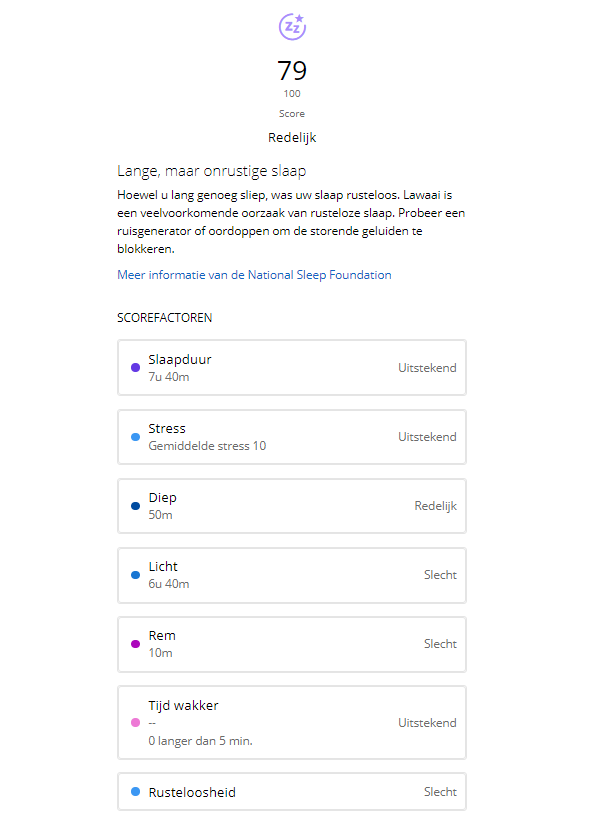The image size is (611, 825).
Task: Click the pink dot beside Tijd wakker
Action: pos(135,722)
